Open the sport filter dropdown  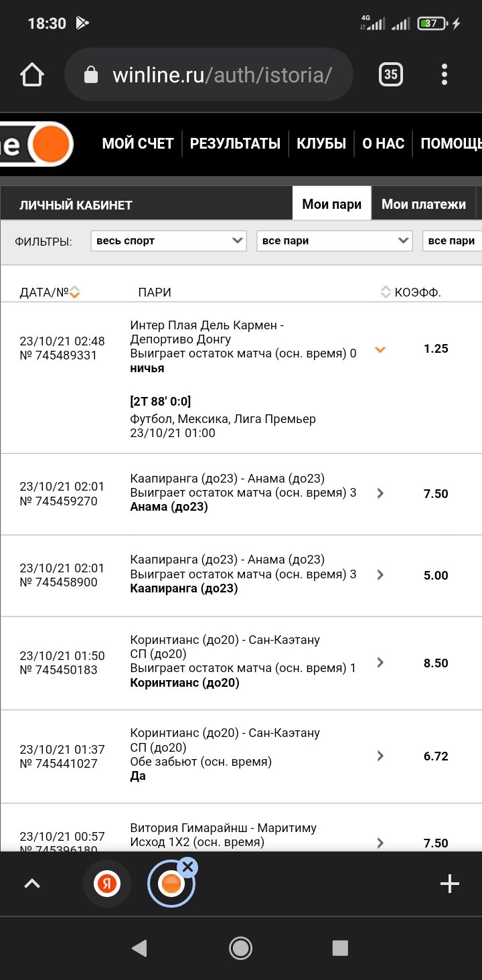pos(169,241)
